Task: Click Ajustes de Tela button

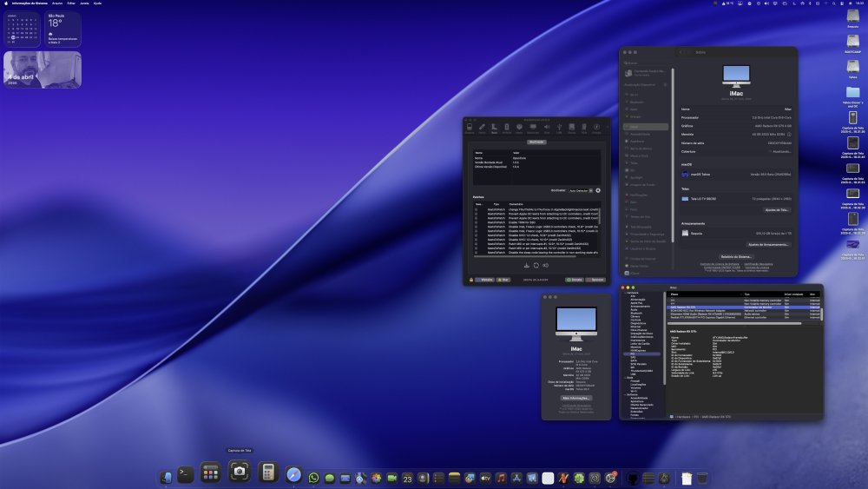Action: coord(777,210)
